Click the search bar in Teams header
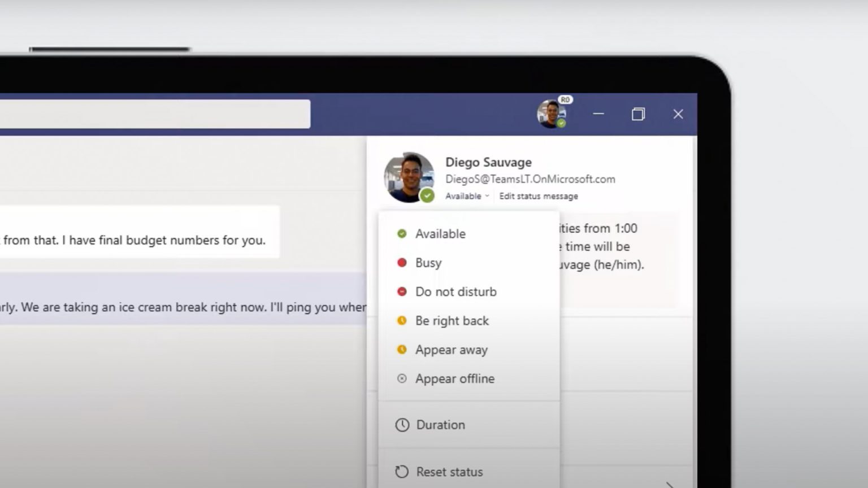This screenshot has height=488, width=868. (155, 114)
